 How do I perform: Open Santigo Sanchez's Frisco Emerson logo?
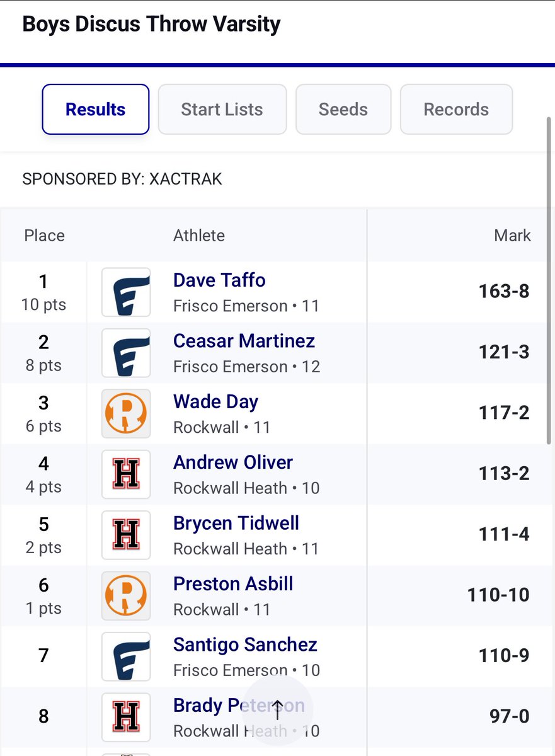point(126,657)
